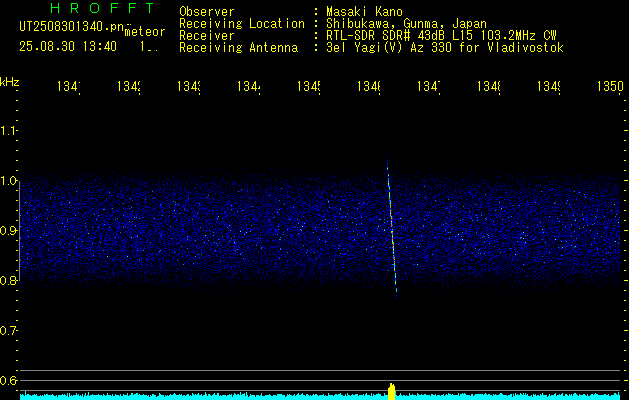
Task: Click the kHz axis unit label
Action: click(x=10, y=82)
